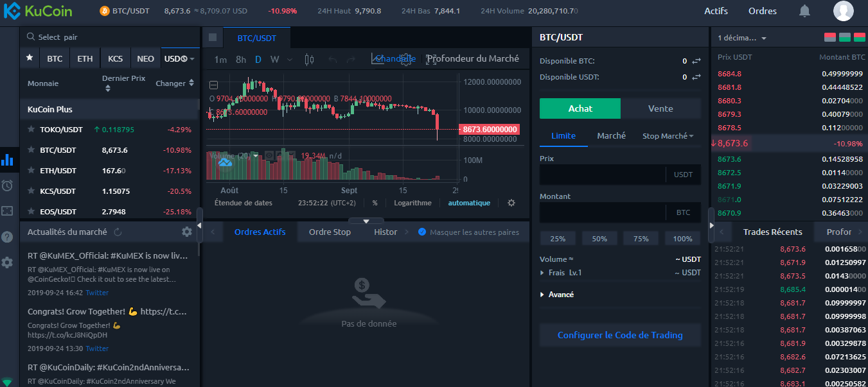Image resolution: width=868 pixels, height=387 pixels.
Task: Set amount to 50% of balance
Action: 599,239
